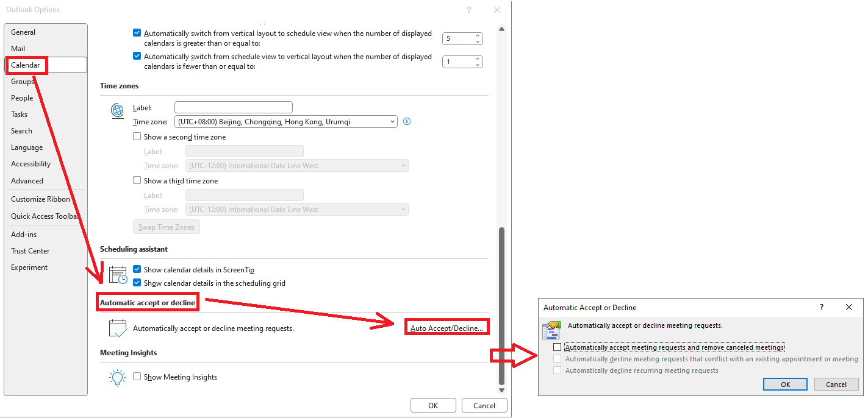868x418 pixels.
Task: Click the Swap Time Zones button
Action: coord(167,227)
